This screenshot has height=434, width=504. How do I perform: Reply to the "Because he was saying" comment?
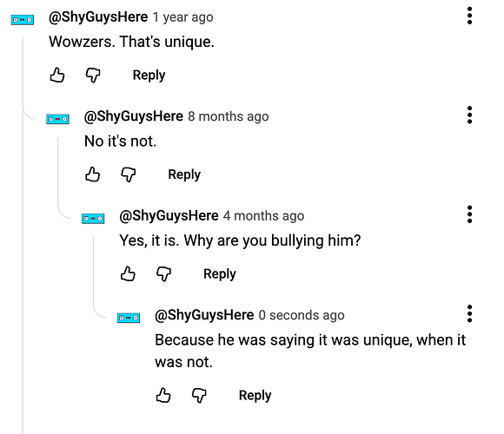(255, 396)
